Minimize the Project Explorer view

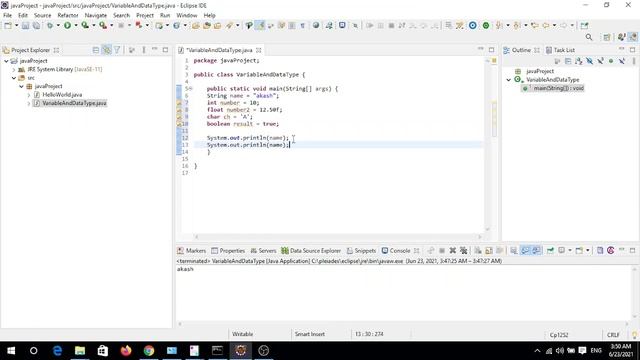(x=154, y=50)
